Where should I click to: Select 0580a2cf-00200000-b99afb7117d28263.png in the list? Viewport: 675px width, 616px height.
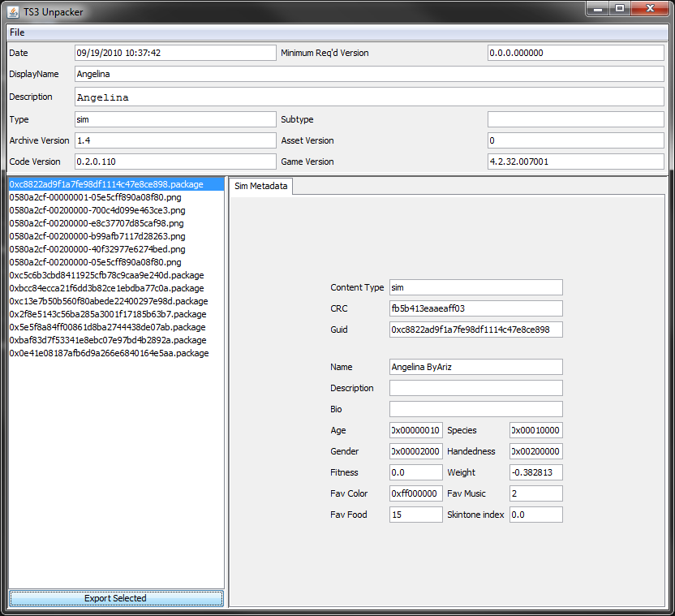coord(116,236)
